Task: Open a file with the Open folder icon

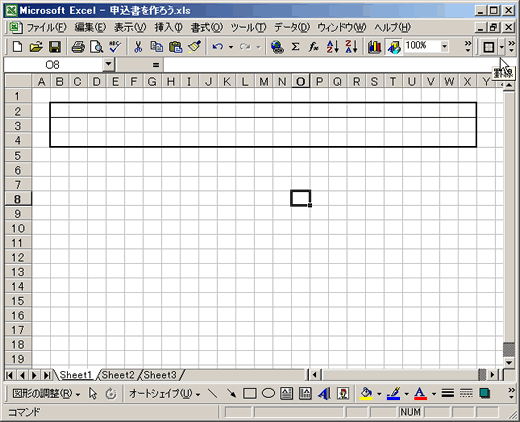Action: [36, 47]
